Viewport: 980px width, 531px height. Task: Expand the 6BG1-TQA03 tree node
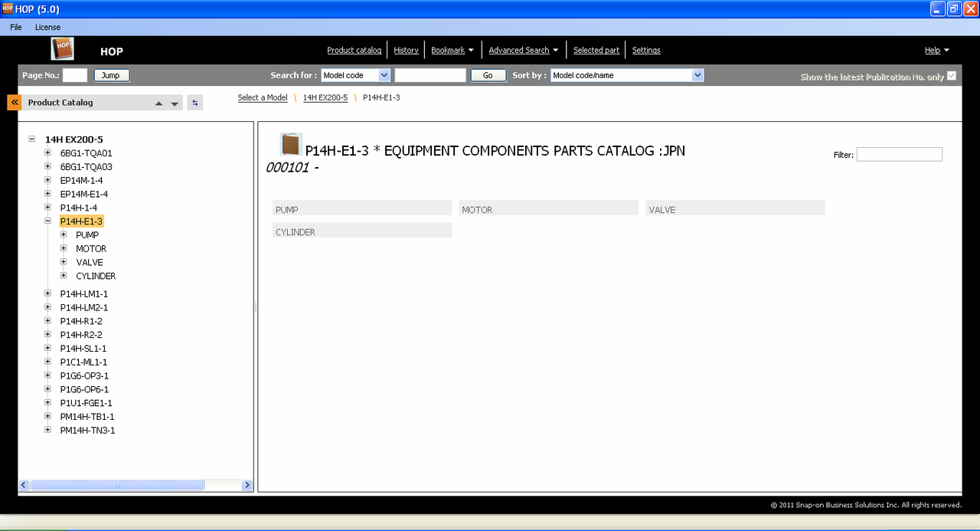coord(47,166)
